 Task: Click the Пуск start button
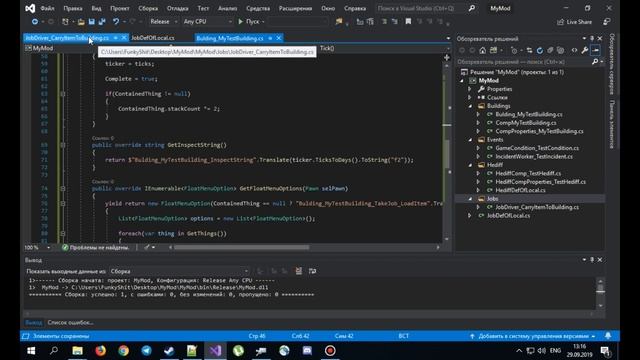(249, 22)
